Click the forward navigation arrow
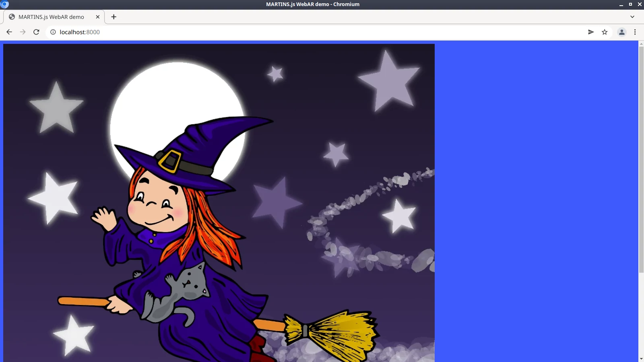Screen dimensions: 644x362 pyautogui.click(x=23, y=32)
